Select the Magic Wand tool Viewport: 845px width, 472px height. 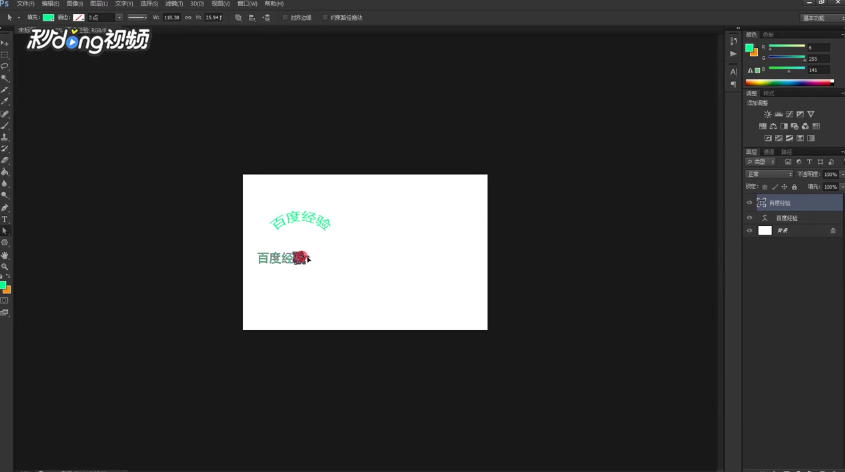(5, 78)
